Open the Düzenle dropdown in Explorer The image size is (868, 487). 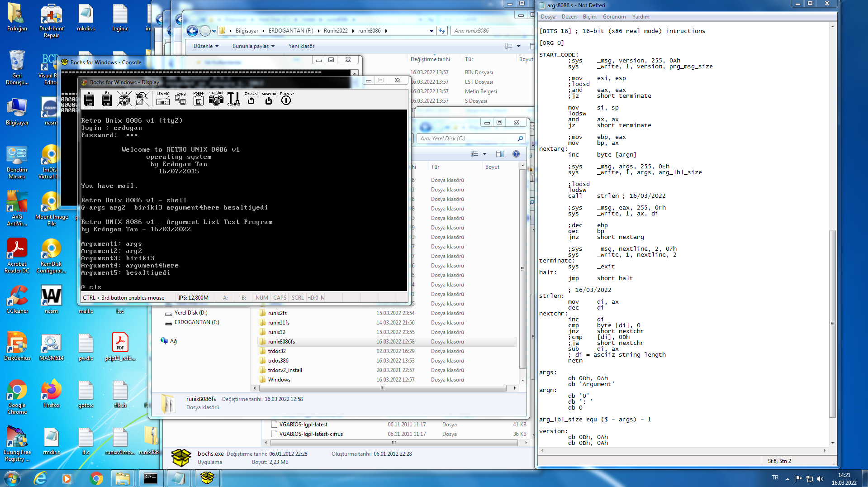(206, 46)
